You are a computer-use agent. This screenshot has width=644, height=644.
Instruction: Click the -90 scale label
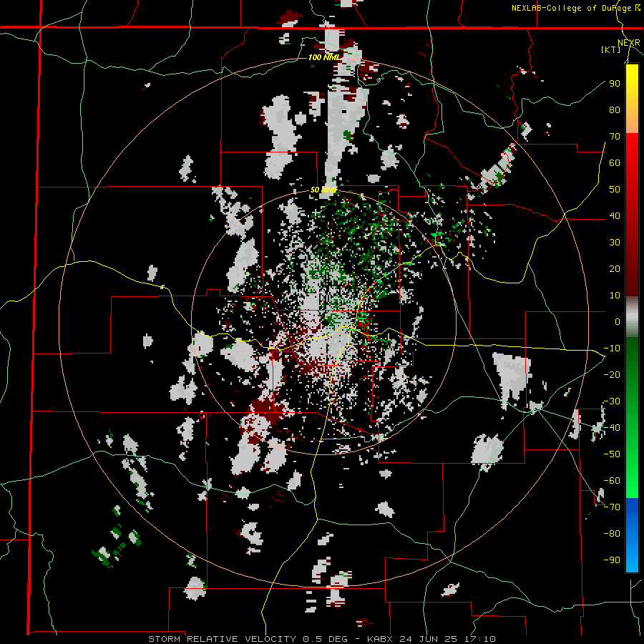(x=612, y=560)
